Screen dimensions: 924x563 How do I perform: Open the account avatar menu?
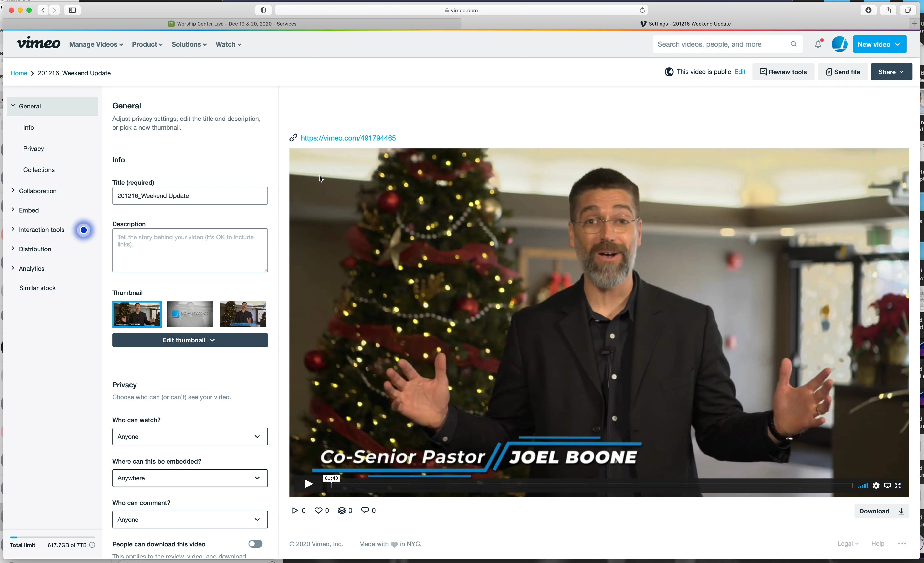click(x=839, y=44)
